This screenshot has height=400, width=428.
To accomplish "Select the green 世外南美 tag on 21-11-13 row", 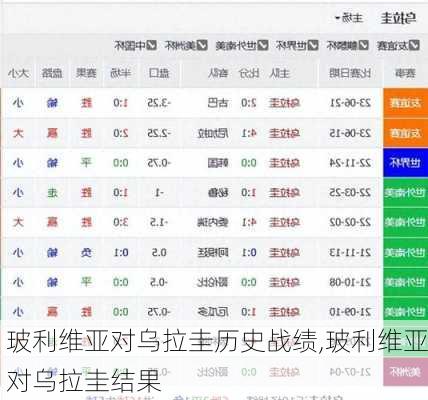I will click(x=405, y=252).
